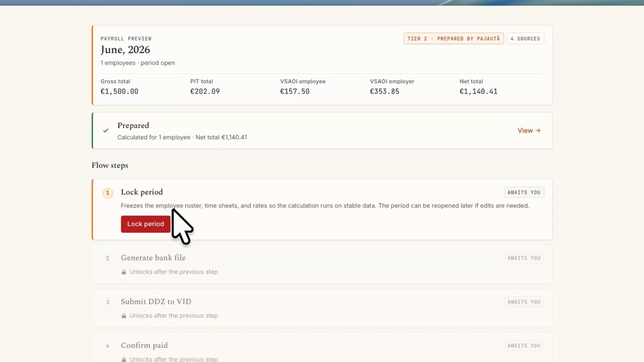Image resolution: width=644 pixels, height=362 pixels.
Task: Select the step 4 number circle
Action: click(108, 346)
